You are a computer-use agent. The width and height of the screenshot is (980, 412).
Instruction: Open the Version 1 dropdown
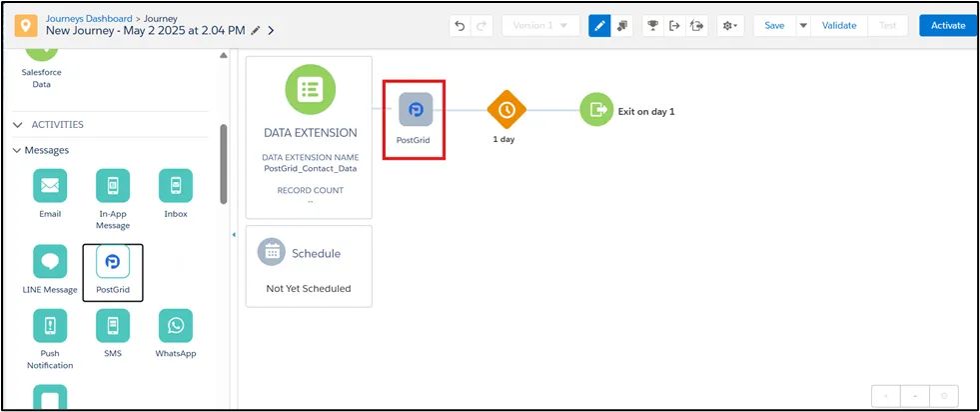(x=540, y=26)
